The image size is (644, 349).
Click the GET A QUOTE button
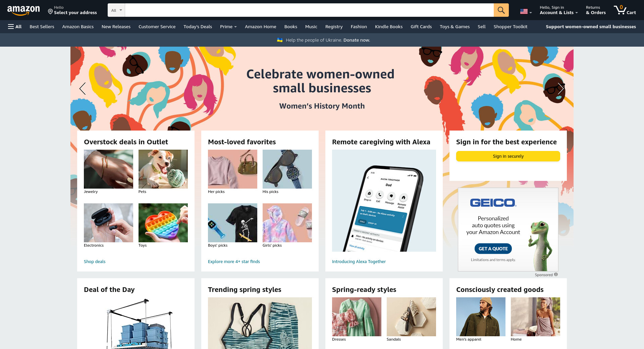pyautogui.click(x=493, y=249)
